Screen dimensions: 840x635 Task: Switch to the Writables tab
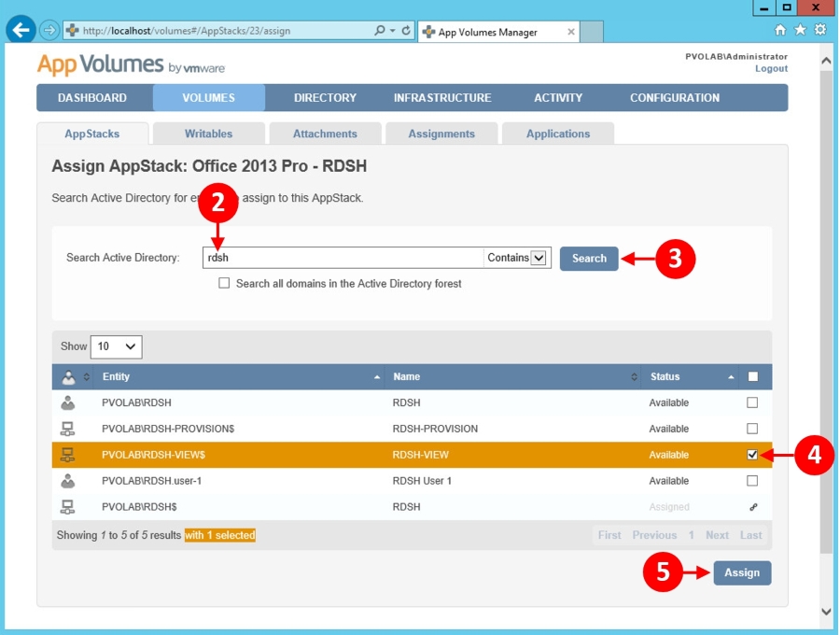click(208, 134)
